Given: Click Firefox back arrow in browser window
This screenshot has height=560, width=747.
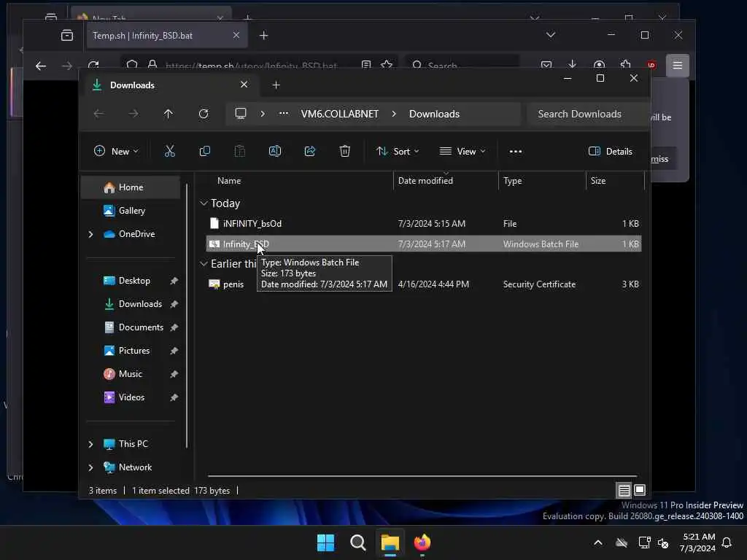Looking at the screenshot, I should click(x=41, y=66).
